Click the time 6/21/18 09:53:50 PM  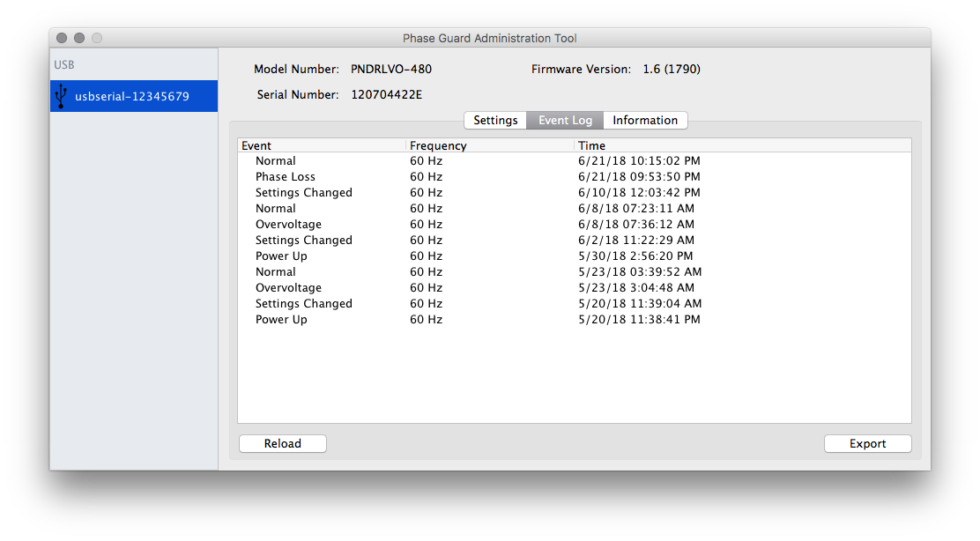pyautogui.click(x=639, y=177)
